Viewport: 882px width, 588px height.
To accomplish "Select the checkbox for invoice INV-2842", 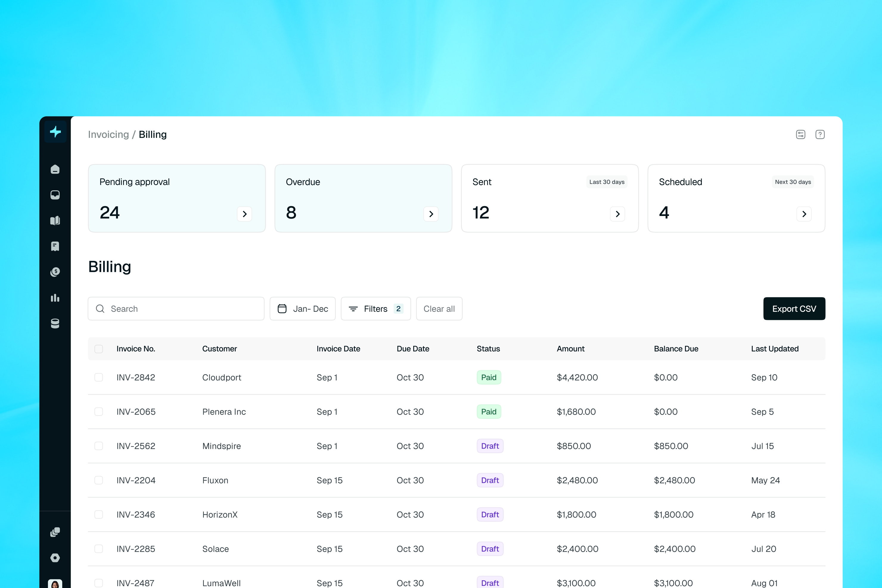I will [x=99, y=378].
